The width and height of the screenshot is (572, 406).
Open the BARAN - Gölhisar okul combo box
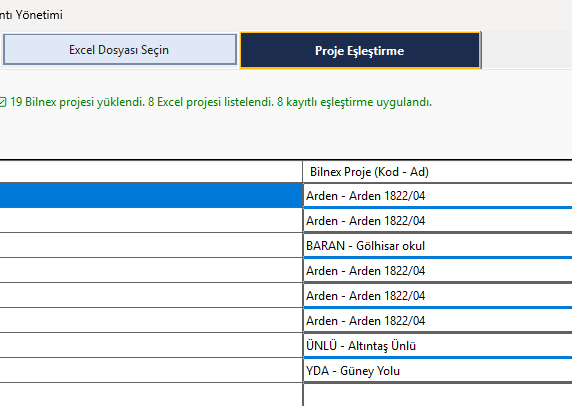point(437,246)
